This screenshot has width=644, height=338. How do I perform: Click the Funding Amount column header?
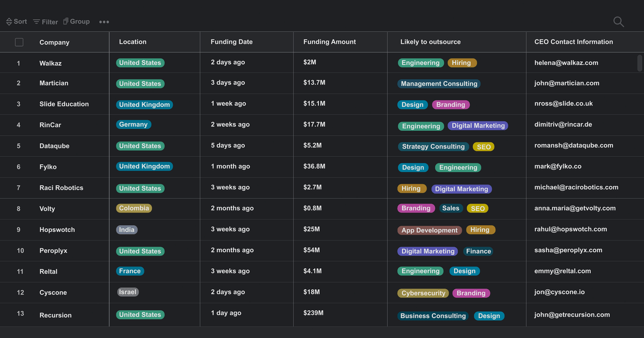330,42
